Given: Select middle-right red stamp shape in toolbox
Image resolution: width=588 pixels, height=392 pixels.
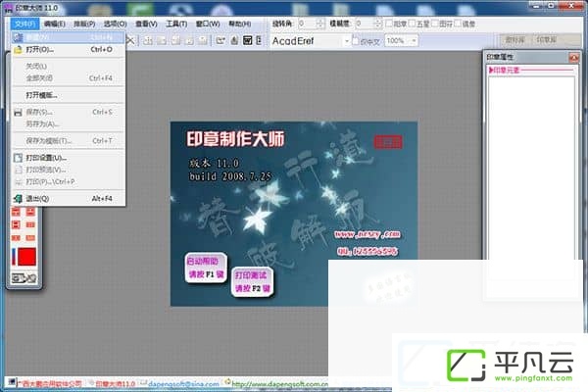Looking at the screenshot, I should [30, 224].
